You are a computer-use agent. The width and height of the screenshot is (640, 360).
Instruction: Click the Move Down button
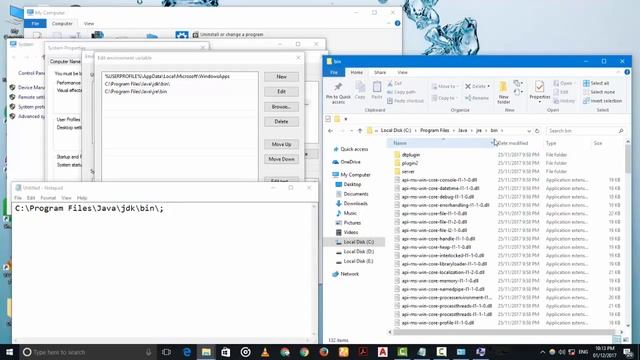(x=281, y=159)
